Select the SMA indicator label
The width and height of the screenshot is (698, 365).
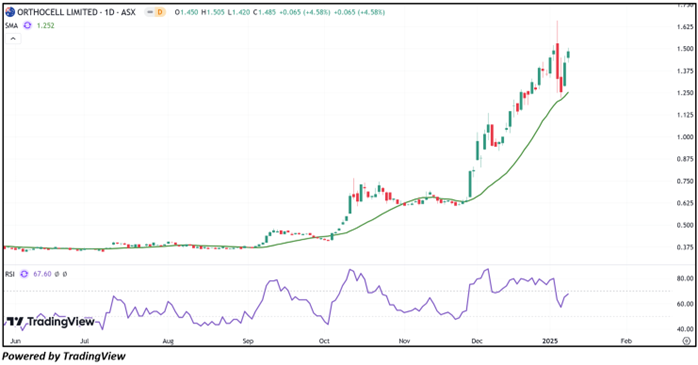(12, 26)
